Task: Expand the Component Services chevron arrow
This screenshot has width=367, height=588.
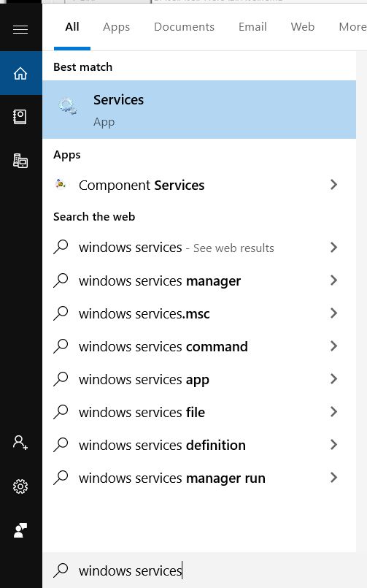Action: click(333, 185)
